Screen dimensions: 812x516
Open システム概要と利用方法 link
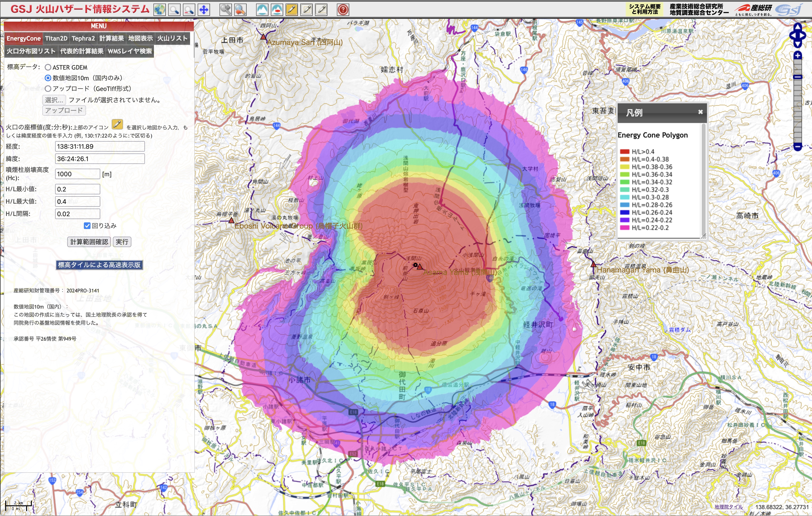point(645,9)
